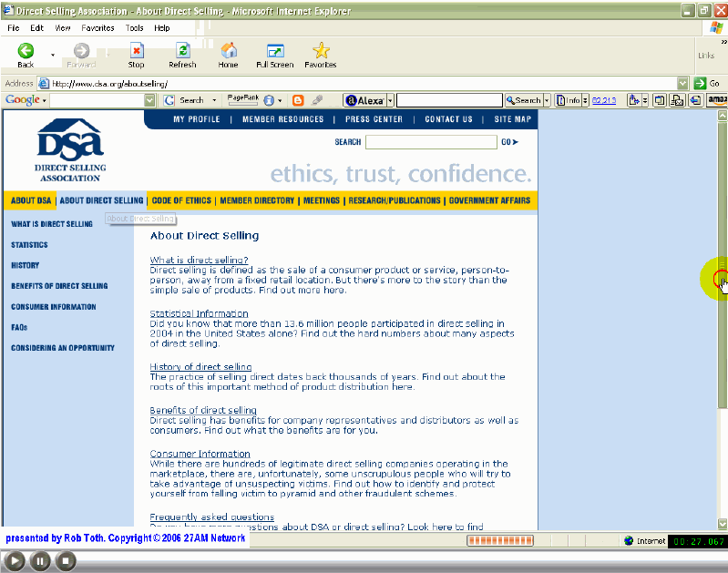Click the Back navigation button

(x=26, y=54)
